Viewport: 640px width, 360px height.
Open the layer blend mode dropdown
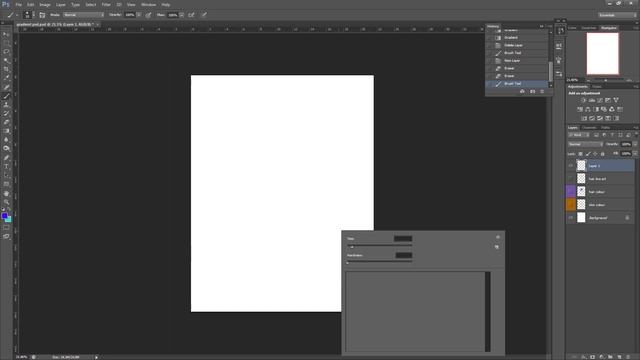(585, 144)
